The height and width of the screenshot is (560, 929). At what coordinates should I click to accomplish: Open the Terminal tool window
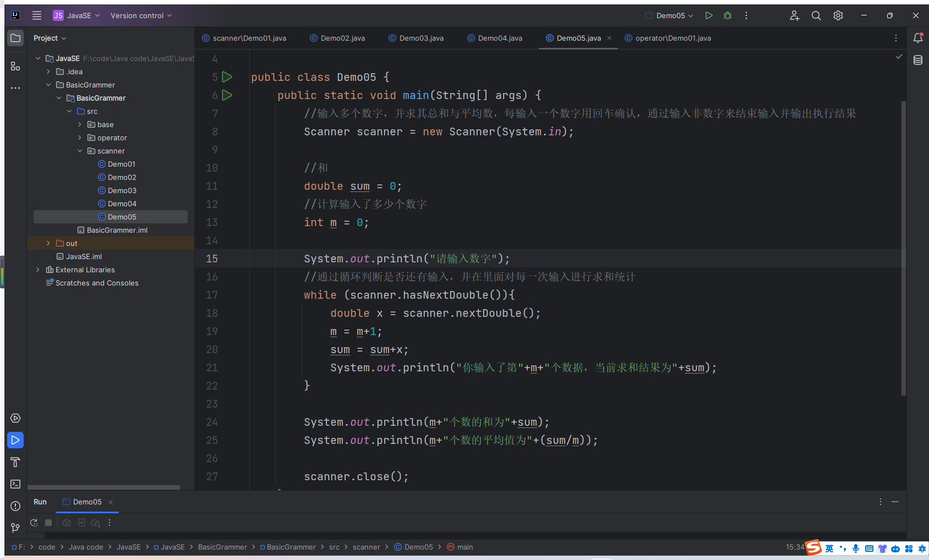click(15, 484)
